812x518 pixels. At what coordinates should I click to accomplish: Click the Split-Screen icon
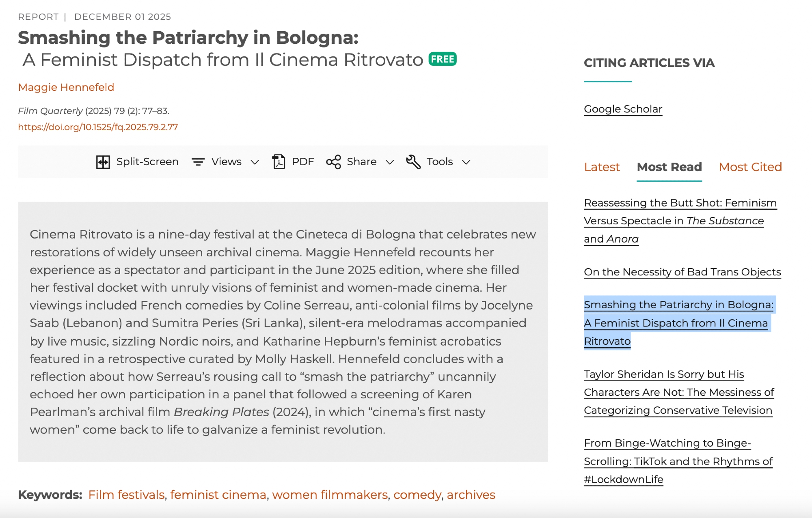[x=103, y=162]
